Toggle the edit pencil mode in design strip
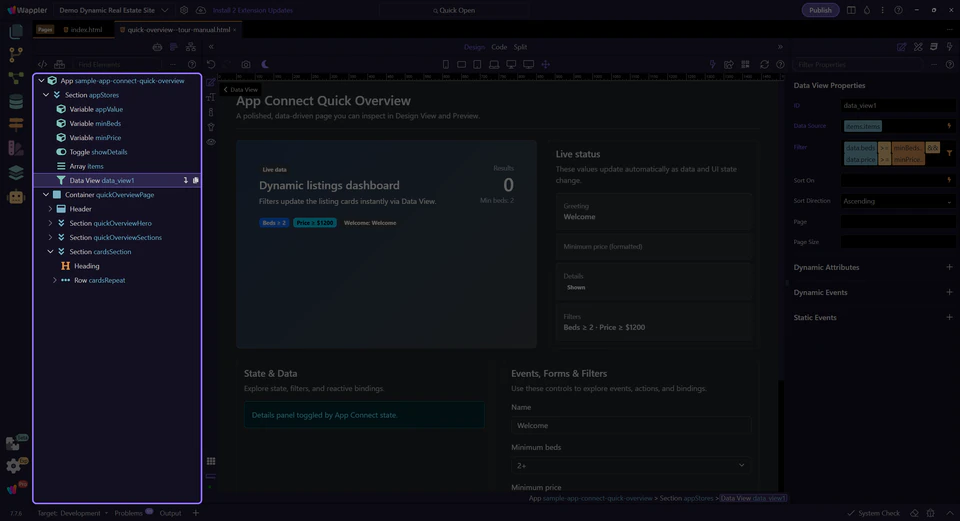 click(211, 82)
